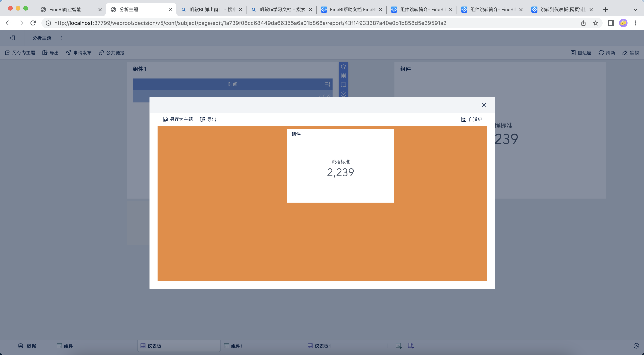Collapse the bottom bar with circled chevron
Image resolution: width=644 pixels, height=355 pixels.
(636, 346)
